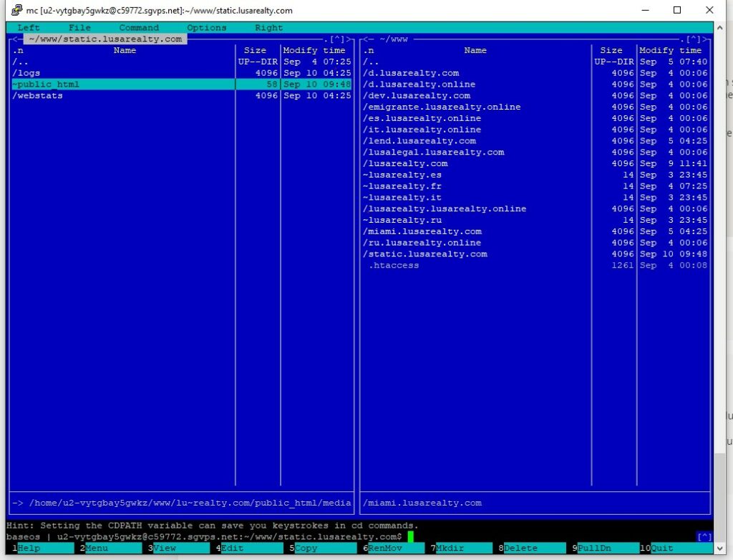
Task: Select /lusalegal.lusarealty.com directory
Action: [535, 152]
